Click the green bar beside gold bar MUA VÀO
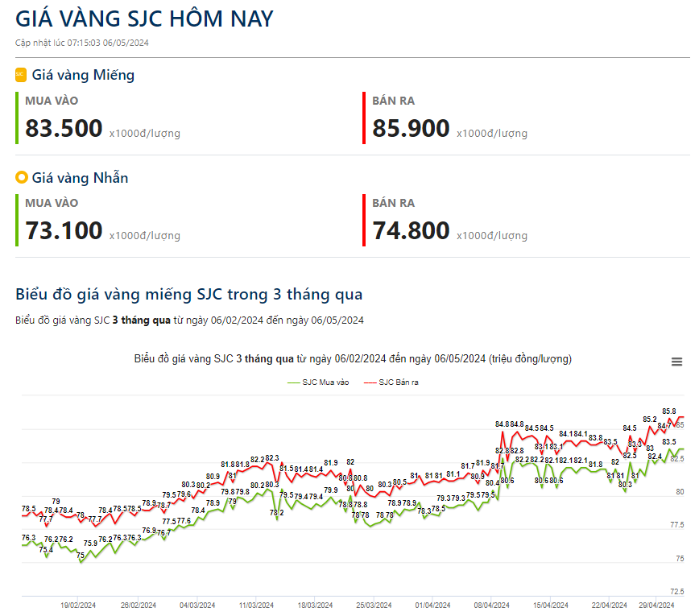Image resolution: width=699 pixels, height=616 pixels. [17, 118]
